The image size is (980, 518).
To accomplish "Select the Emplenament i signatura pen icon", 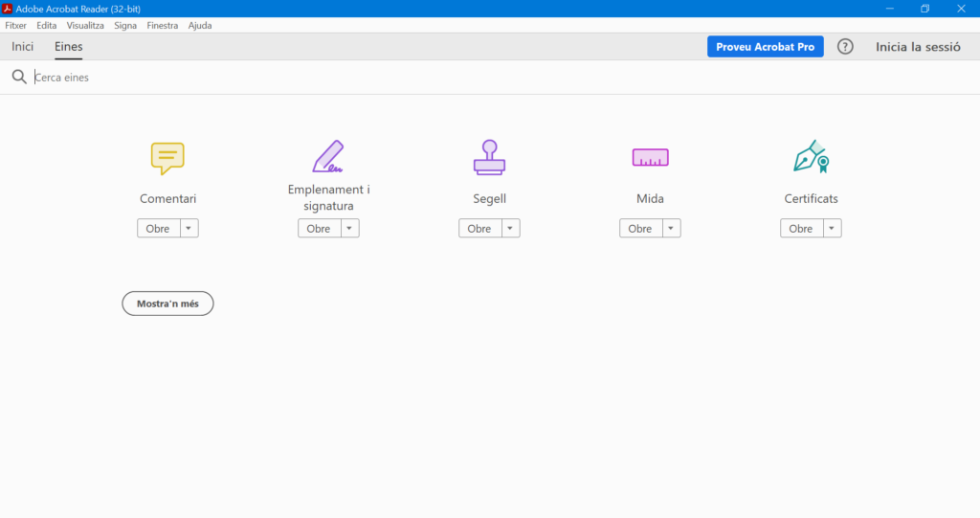I will pyautogui.click(x=328, y=156).
